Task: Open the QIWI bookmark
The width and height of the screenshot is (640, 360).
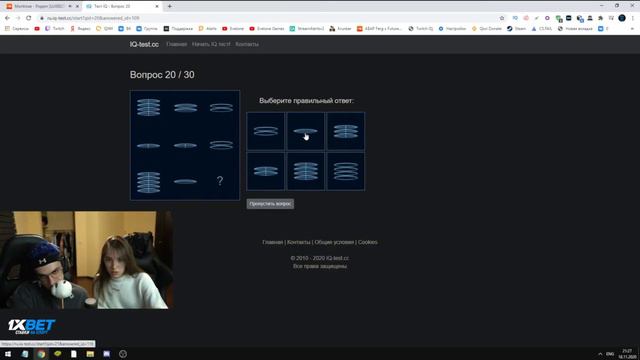Action: pyautogui.click(x=104, y=29)
